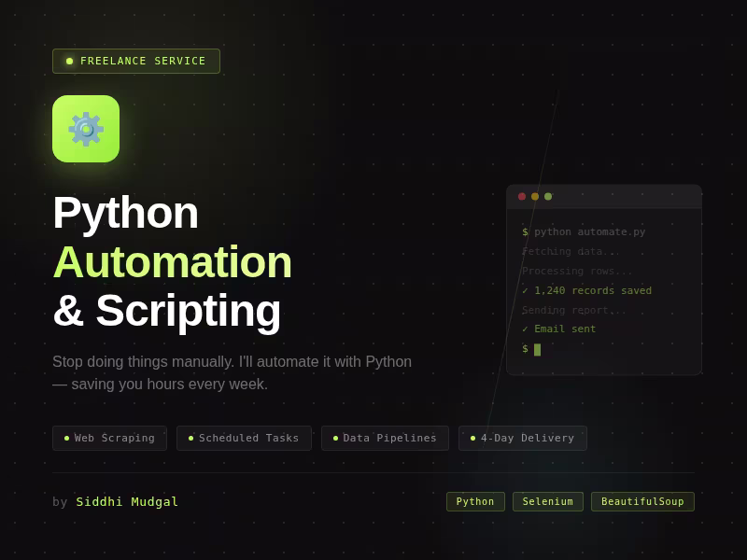Click the author name Siddhi Mudgal
747x560 pixels.
pyautogui.click(x=127, y=502)
